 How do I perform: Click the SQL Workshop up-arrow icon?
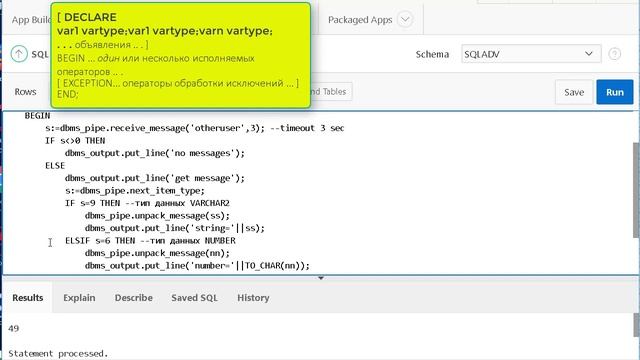pyautogui.click(x=19, y=54)
